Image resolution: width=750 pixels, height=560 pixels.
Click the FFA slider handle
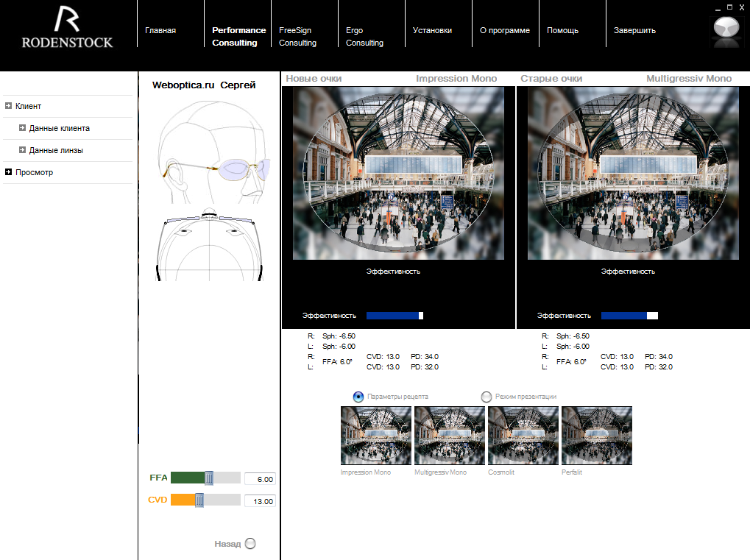point(209,478)
